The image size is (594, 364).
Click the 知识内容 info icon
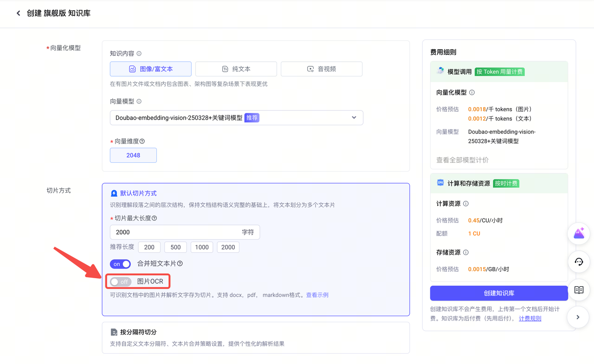coord(139,54)
